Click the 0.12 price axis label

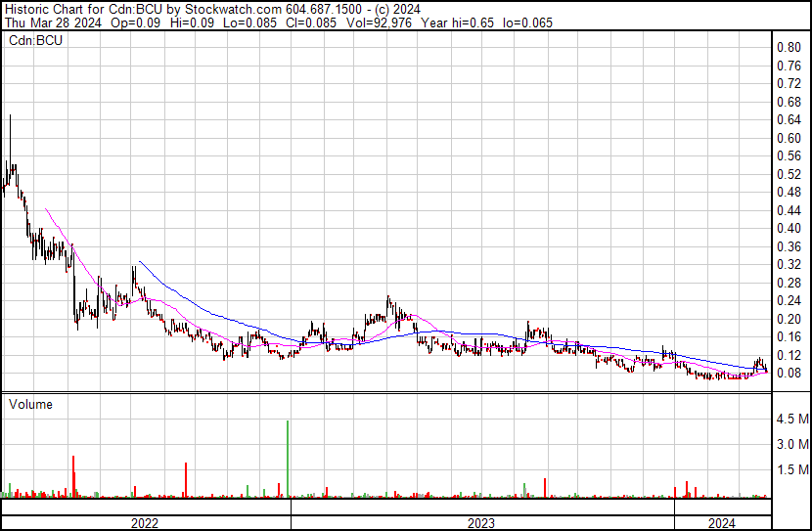click(789, 356)
